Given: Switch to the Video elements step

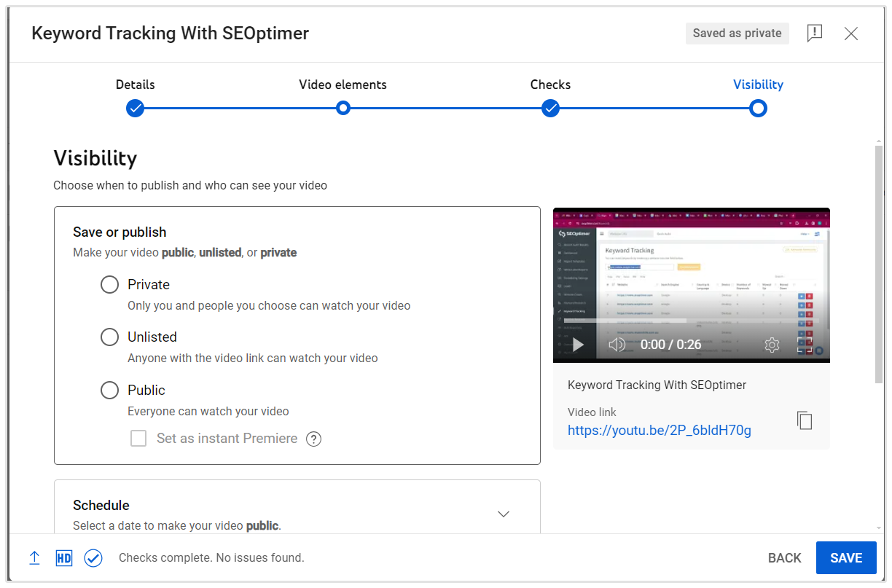Looking at the screenshot, I should click(x=343, y=109).
